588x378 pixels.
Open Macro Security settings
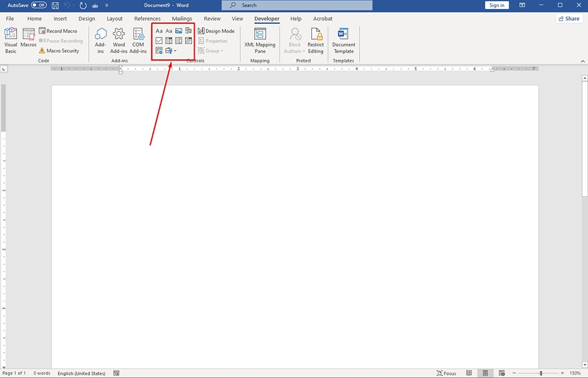click(59, 51)
